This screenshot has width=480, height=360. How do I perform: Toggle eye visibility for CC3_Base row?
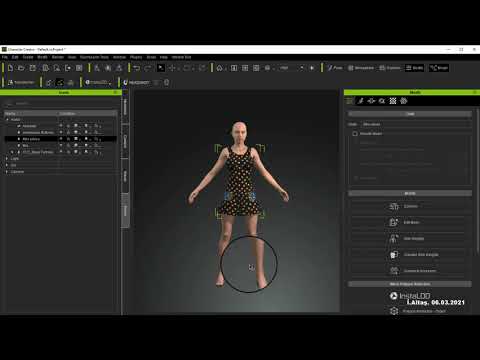point(61,152)
